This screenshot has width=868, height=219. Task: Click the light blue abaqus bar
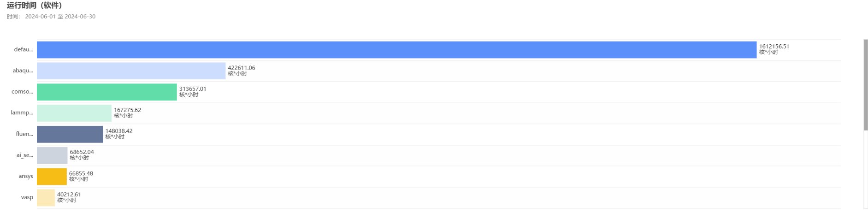131,71
